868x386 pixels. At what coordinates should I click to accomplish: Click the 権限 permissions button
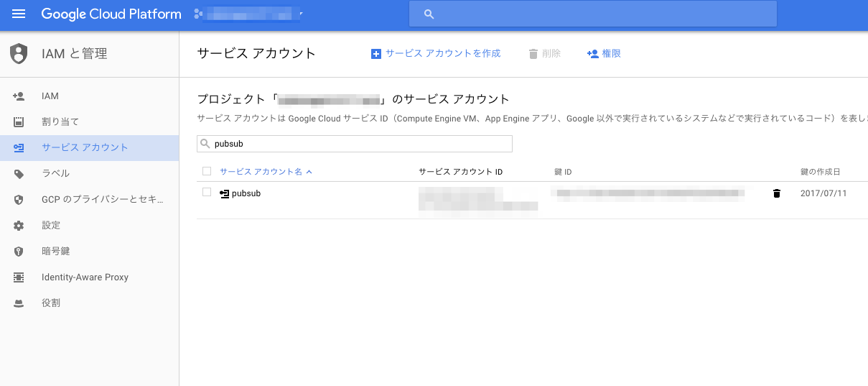(604, 54)
